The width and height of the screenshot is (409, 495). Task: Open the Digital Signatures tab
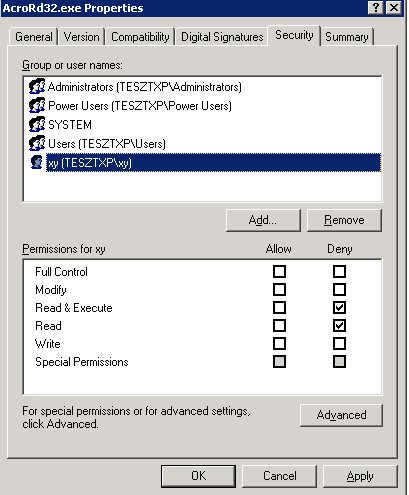pyautogui.click(x=222, y=37)
